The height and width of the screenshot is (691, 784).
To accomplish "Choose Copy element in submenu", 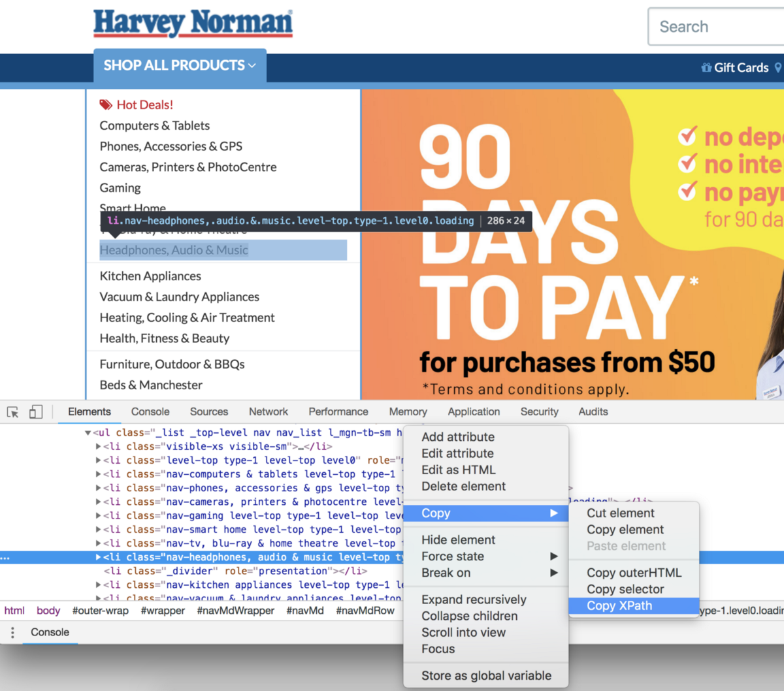I will point(634,530).
